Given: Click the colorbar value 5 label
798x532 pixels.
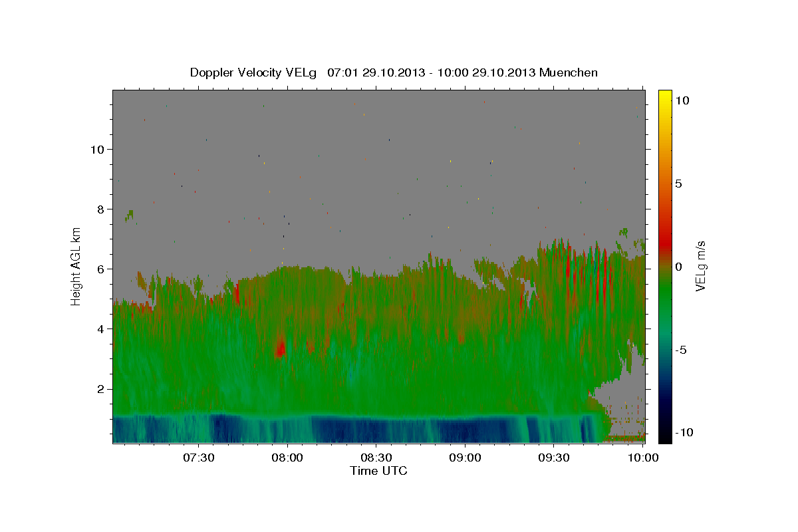Looking at the screenshot, I should (x=678, y=184).
